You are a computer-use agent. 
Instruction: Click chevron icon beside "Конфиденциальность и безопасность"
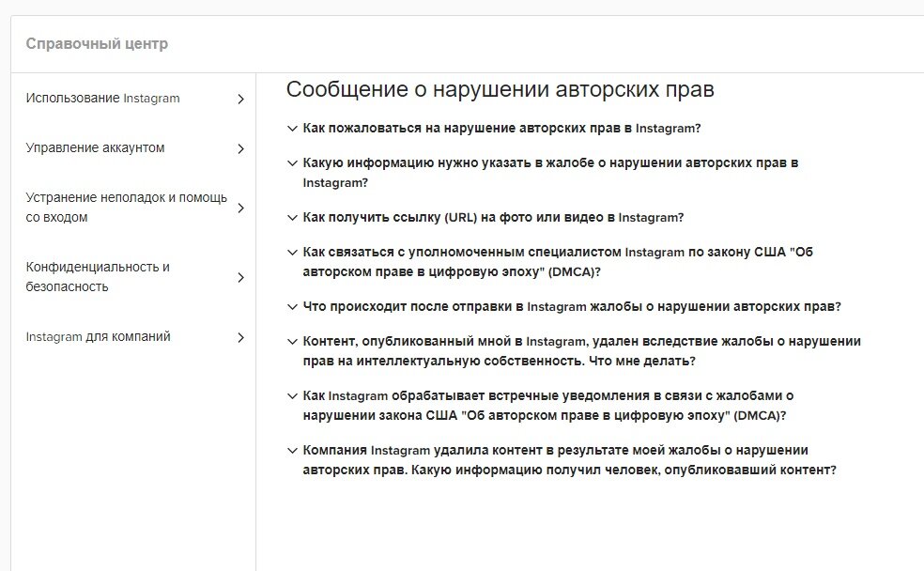(x=240, y=277)
